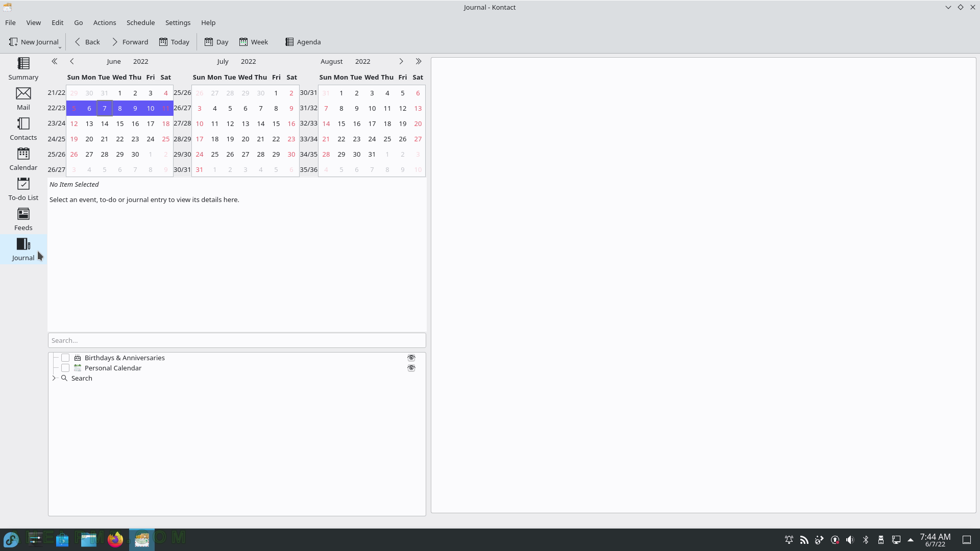Open the Actions menu

coord(105,22)
